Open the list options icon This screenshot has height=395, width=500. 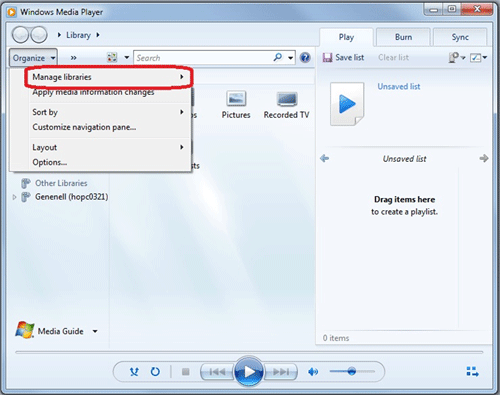click(x=454, y=57)
